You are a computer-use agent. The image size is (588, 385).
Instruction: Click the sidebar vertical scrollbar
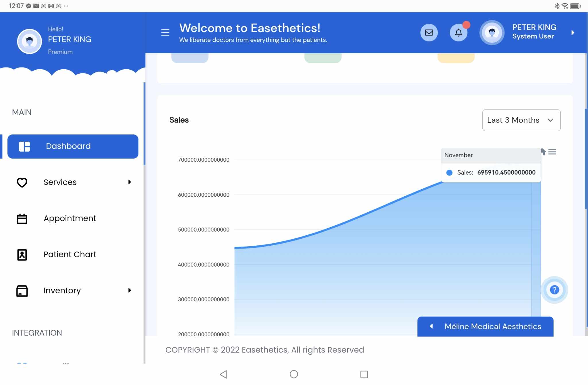[144, 124]
